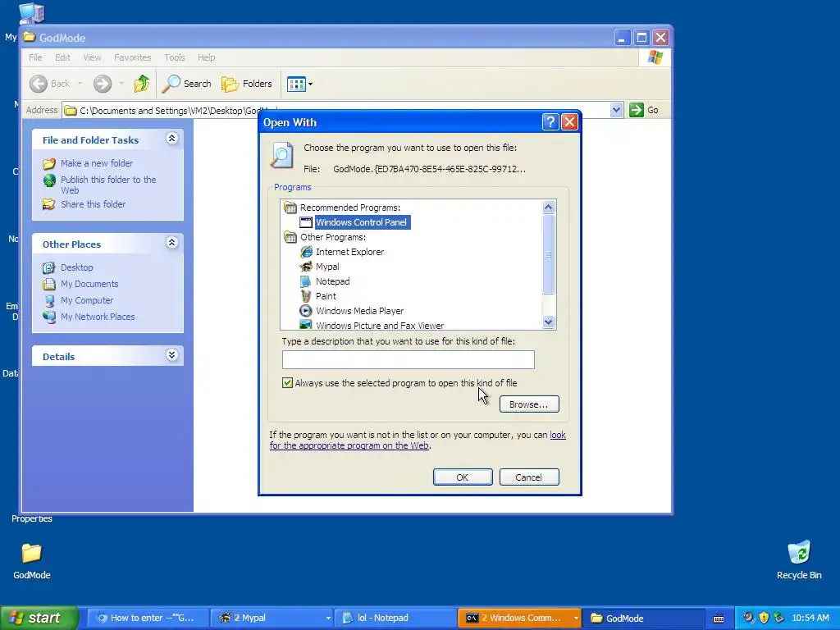840x630 pixels.
Task: Click Make a new folder
Action: 97,163
